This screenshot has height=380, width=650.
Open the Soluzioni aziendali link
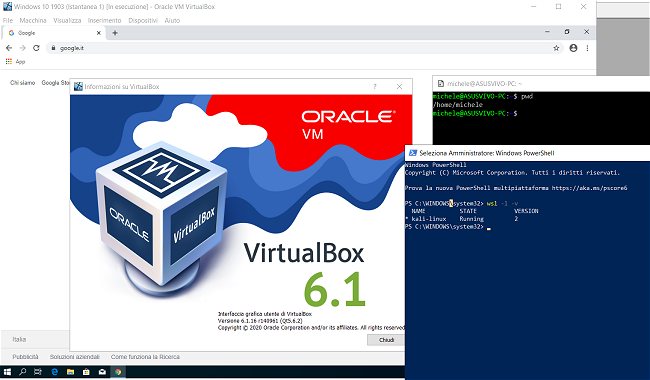75,356
